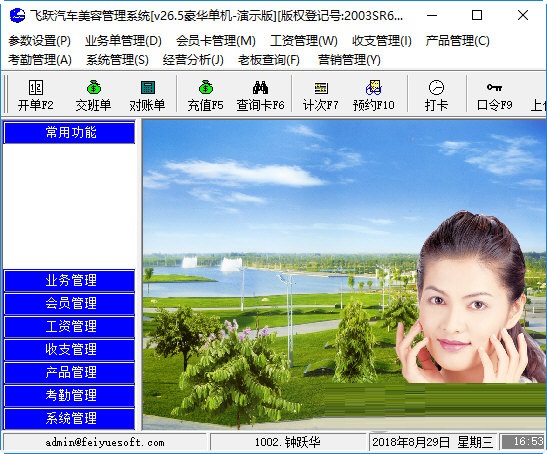
Task: Expand the 会员管理 sidebar section
Action: pyautogui.click(x=69, y=304)
